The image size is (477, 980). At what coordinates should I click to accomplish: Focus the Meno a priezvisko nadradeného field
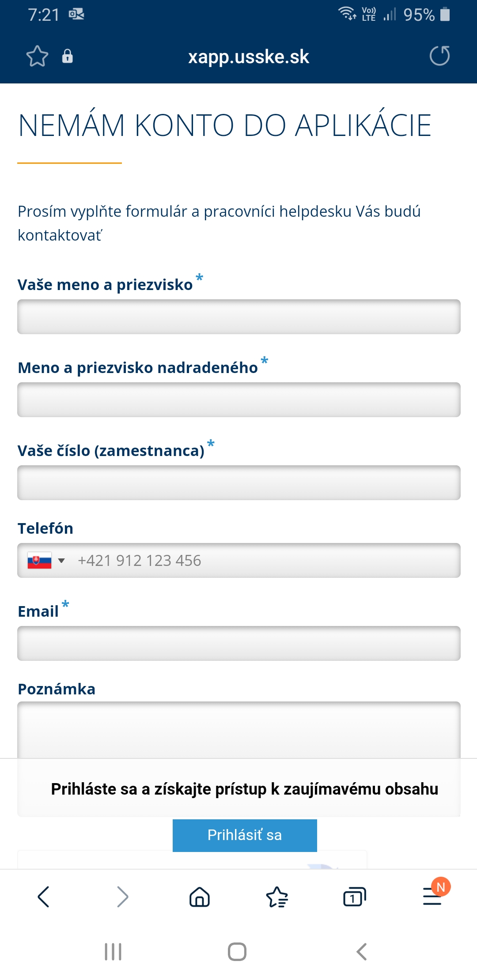pos(239,400)
